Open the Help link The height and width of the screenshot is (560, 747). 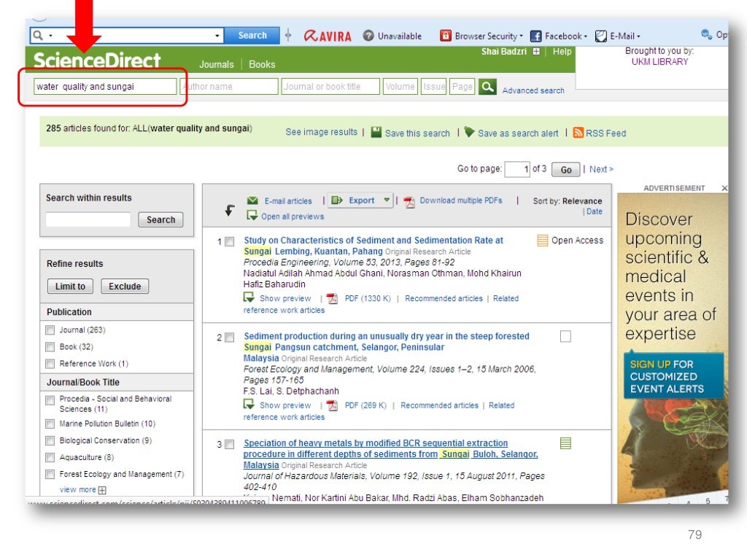(x=562, y=52)
